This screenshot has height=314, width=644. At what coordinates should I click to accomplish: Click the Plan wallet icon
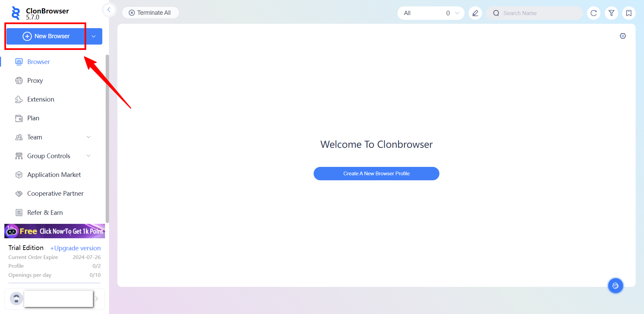19,118
